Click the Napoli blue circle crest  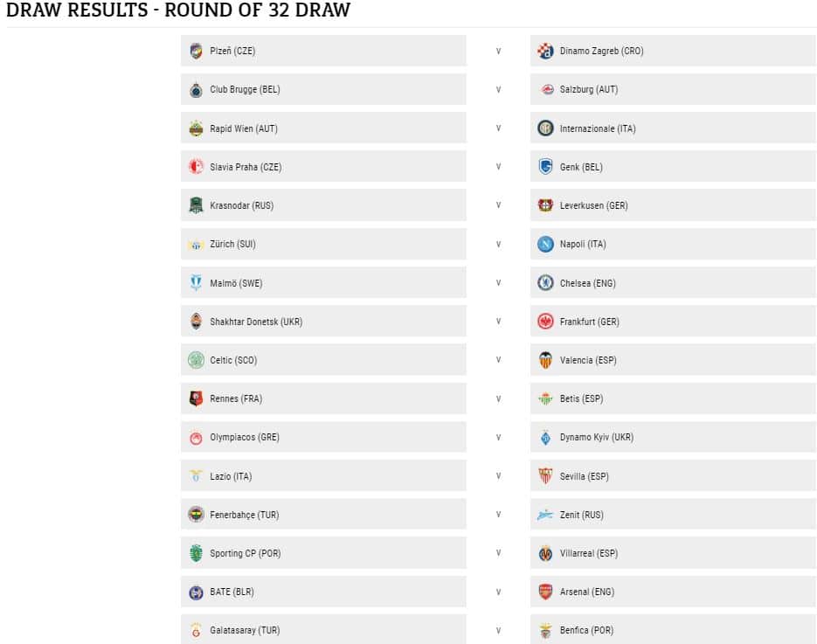click(x=545, y=244)
